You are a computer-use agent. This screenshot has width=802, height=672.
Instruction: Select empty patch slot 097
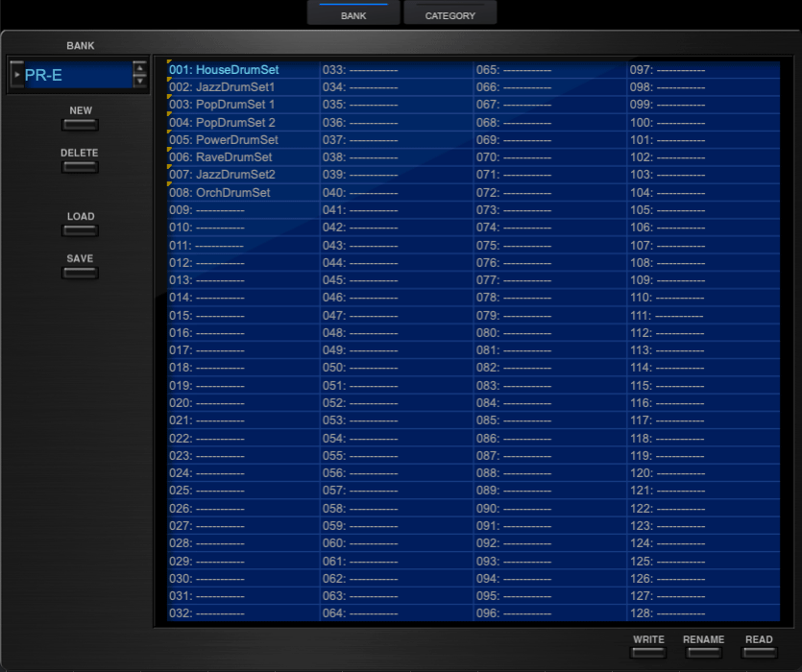click(x=704, y=69)
